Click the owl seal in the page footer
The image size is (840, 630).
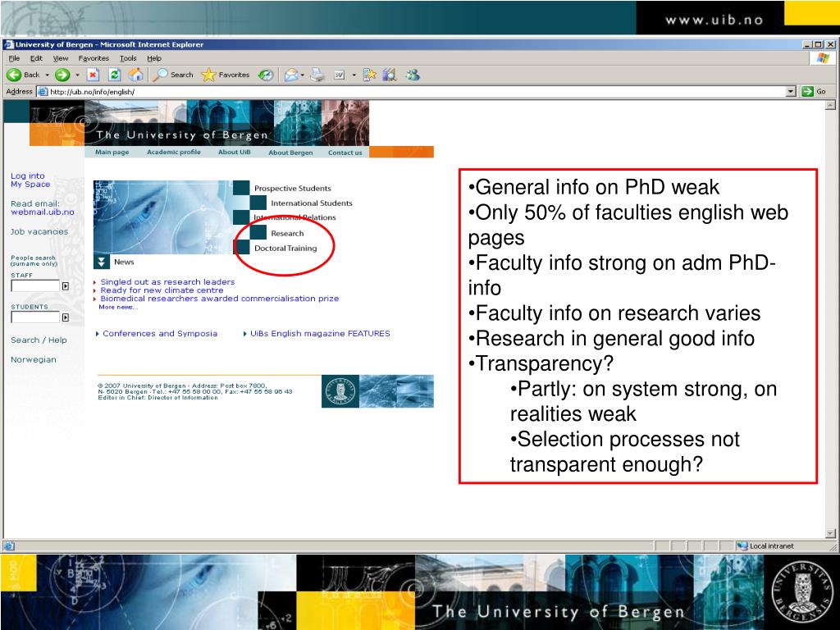[x=340, y=391]
